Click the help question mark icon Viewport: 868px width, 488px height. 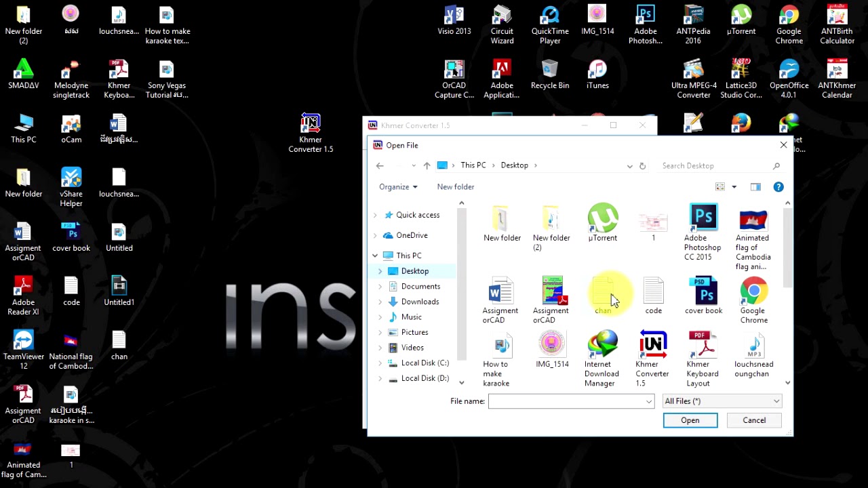coord(778,187)
